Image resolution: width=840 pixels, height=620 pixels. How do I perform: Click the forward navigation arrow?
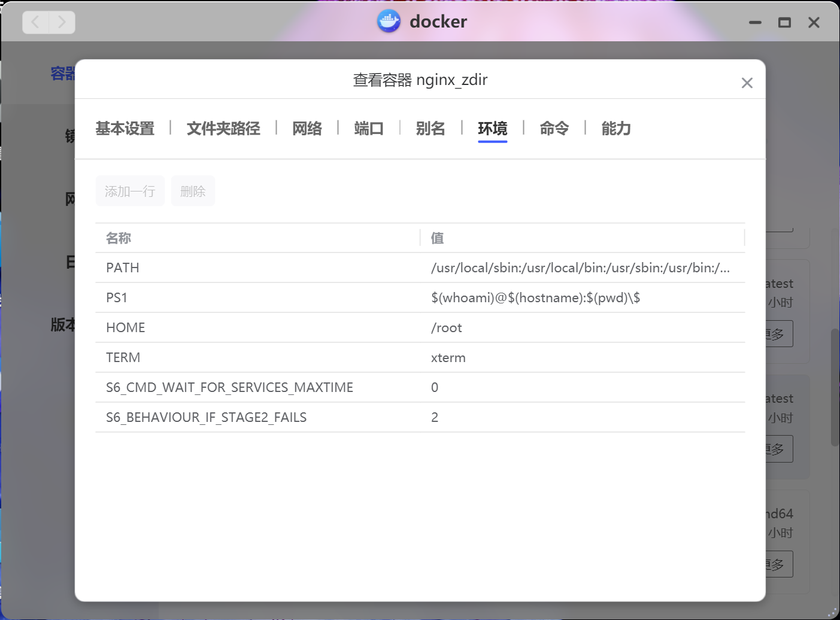pyautogui.click(x=62, y=23)
